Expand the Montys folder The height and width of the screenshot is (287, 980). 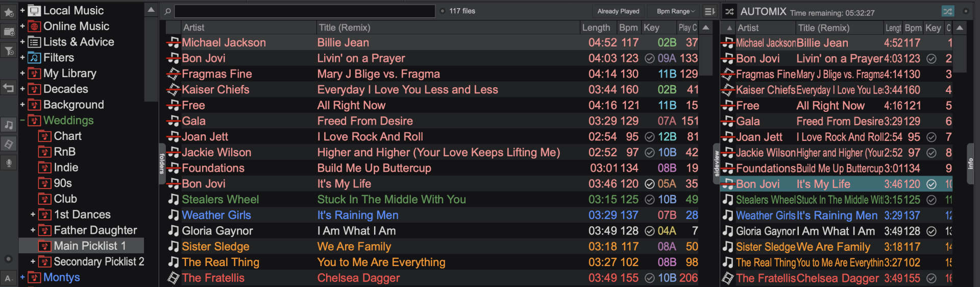click(x=22, y=277)
